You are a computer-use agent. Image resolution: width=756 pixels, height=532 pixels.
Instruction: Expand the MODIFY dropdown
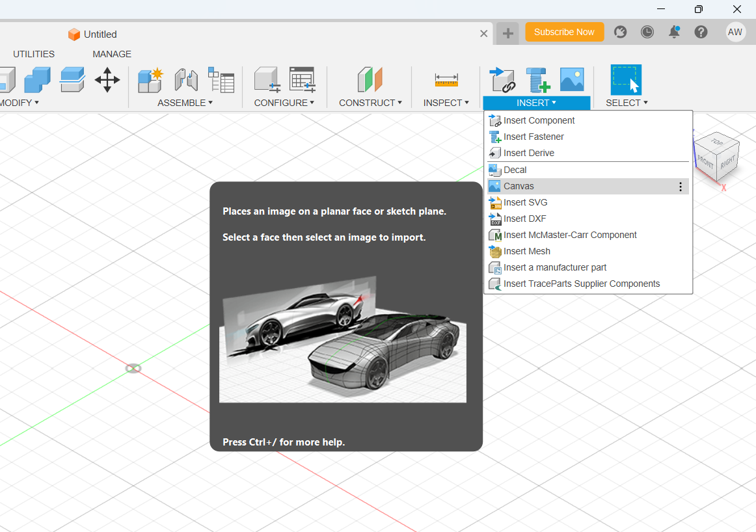click(20, 103)
